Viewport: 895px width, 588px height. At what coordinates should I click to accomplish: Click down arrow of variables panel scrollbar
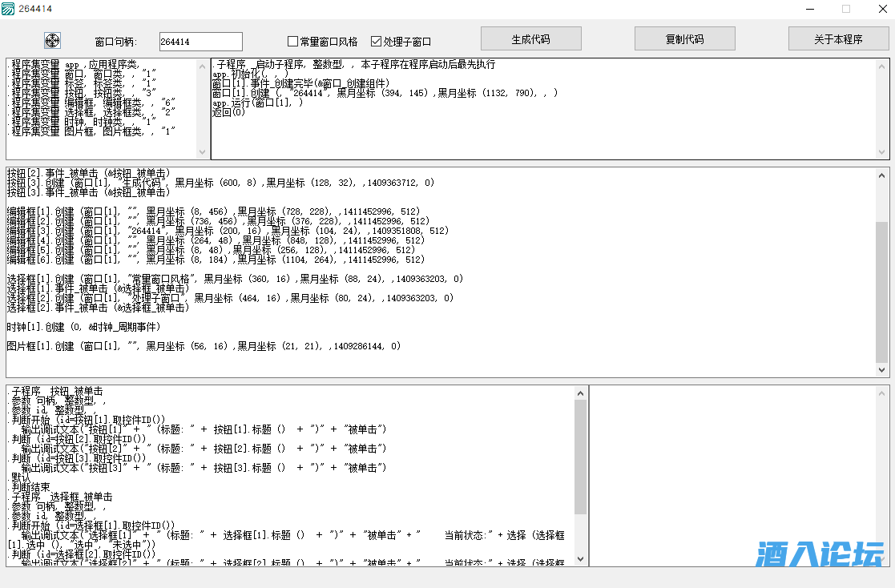202,152
